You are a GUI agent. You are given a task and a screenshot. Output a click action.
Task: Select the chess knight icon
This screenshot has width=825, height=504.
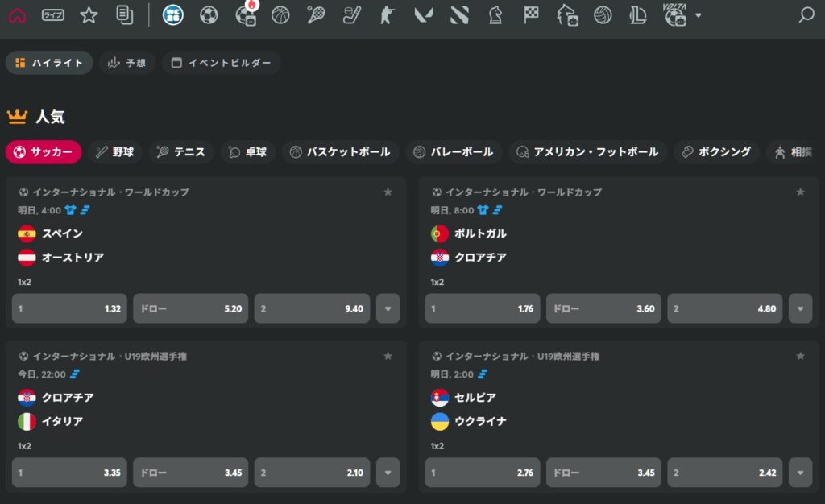(x=495, y=15)
